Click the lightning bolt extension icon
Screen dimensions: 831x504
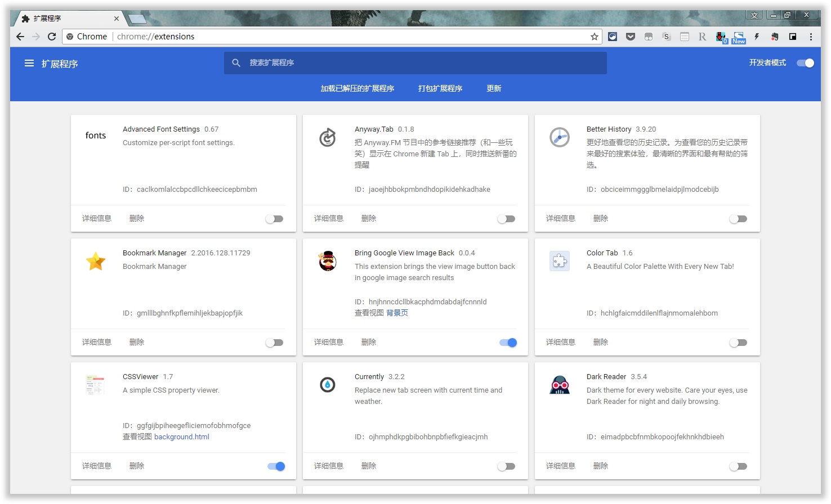(x=757, y=37)
